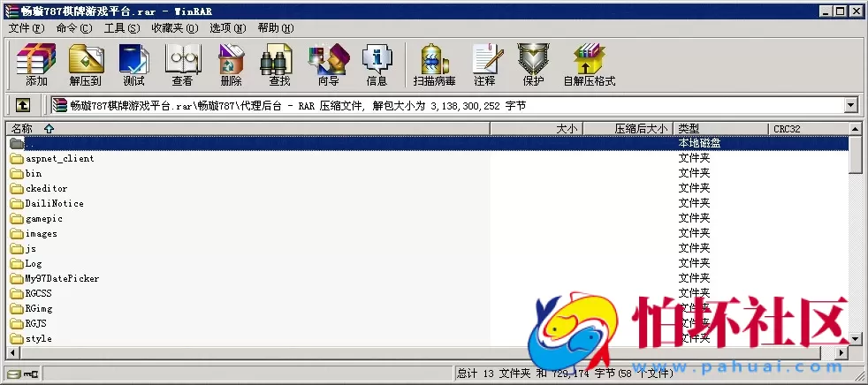Screen dimensions: 868x385
Task: Click the 文件夹 type cell of aspnet_client row
Action: point(694,158)
